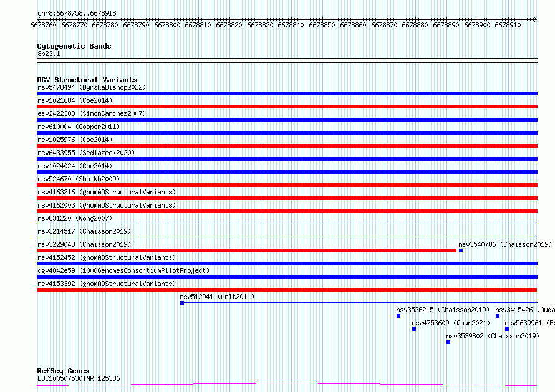Click the 6678870 ruler position
The width and height of the screenshot is (555, 392).
click(384, 25)
